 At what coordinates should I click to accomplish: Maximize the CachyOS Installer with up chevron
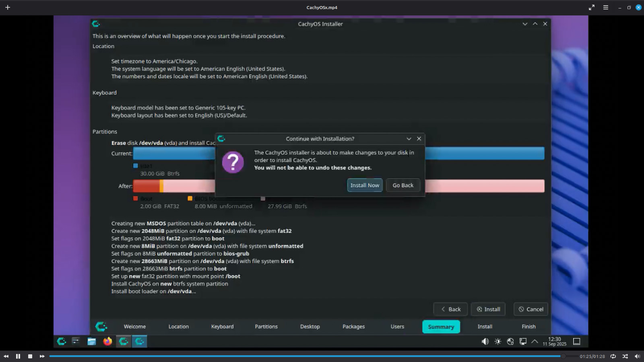535,24
